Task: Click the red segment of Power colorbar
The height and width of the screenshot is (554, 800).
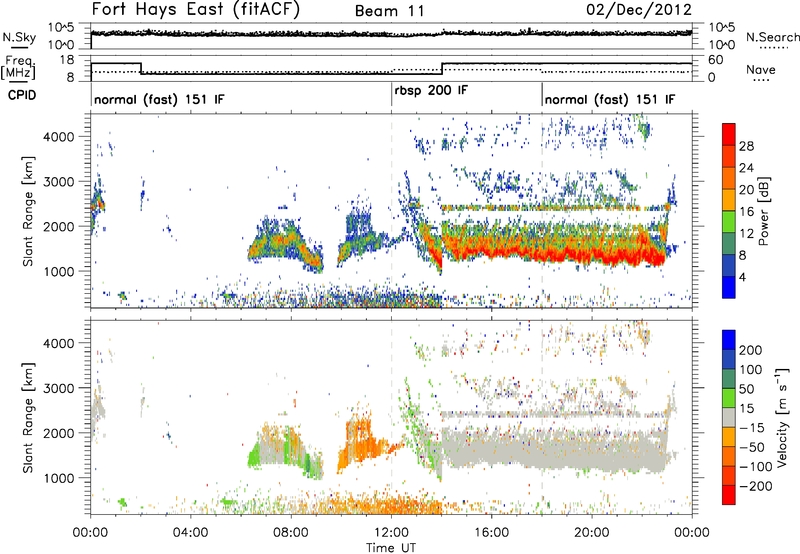Action: 729,135
